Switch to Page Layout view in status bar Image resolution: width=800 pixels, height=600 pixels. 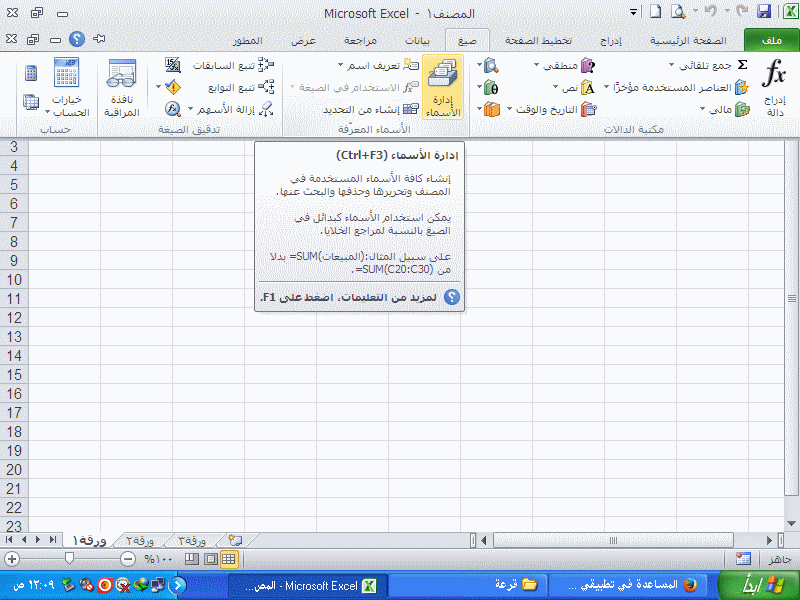(210, 559)
